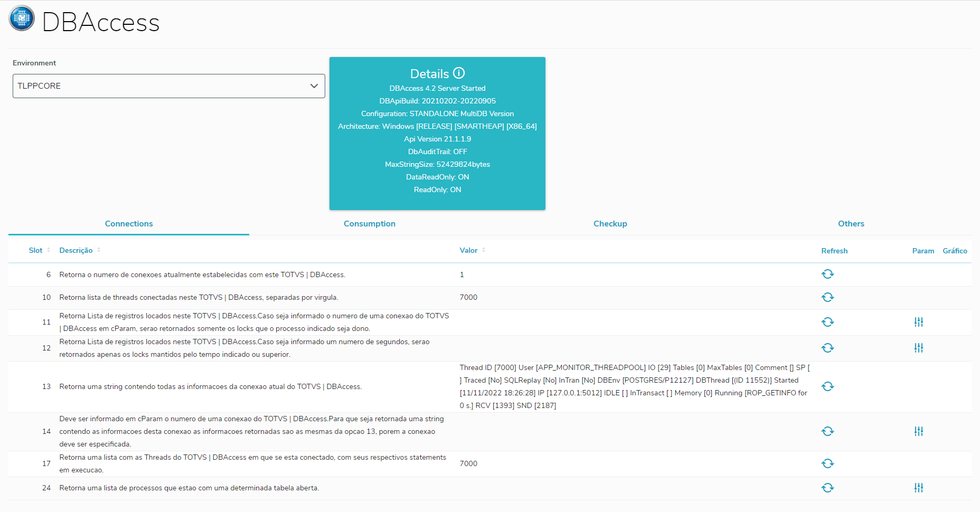The width and height of the screenshot is (980, 512).
Task: Refresh slot 10 thread list
Action: coord(827,297)
